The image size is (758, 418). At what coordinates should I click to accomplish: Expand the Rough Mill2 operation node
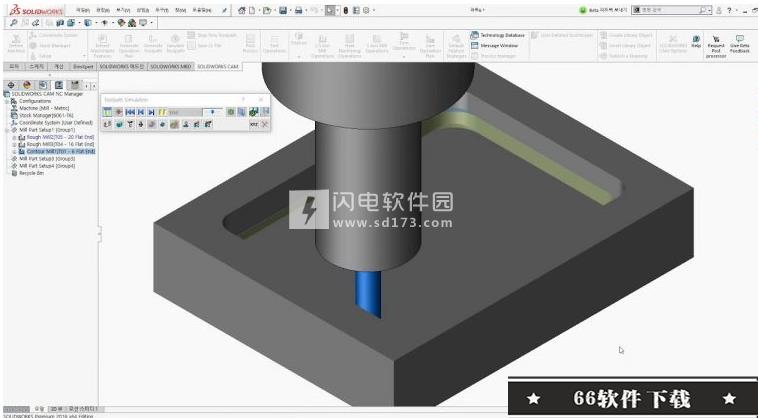coord(15,137)
